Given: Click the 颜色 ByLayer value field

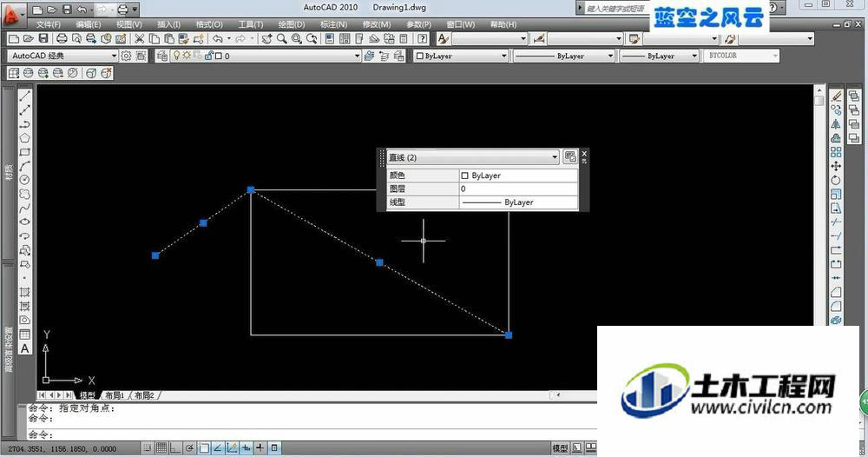Looking at the screenshot, I should click(x=518, y=176).
